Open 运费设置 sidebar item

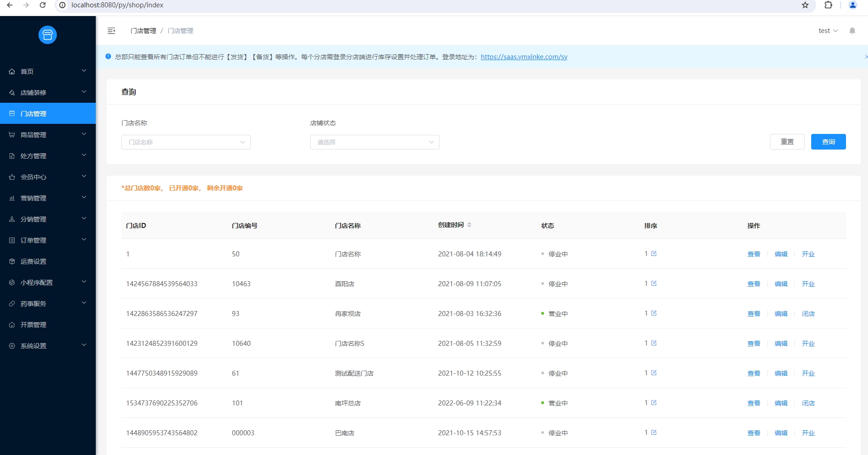coord(48,261)
